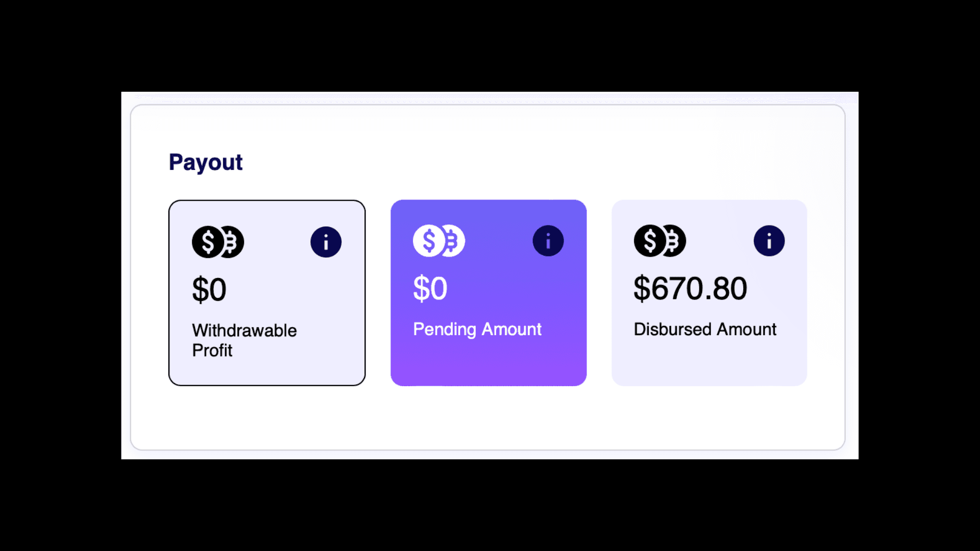Click the dollar coin in Withdrawable Profit icon
This screenshot has height=551, width=980.
[208, 242]
